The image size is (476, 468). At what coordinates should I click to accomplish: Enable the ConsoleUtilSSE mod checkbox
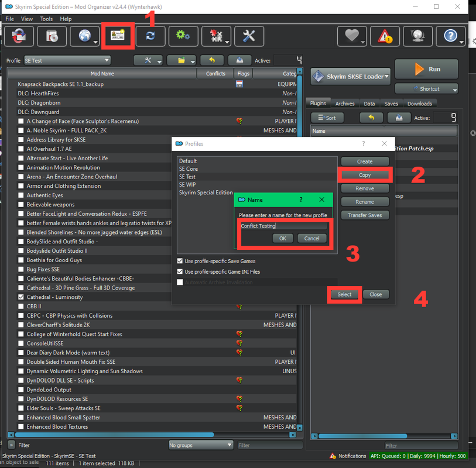point(21,343)
